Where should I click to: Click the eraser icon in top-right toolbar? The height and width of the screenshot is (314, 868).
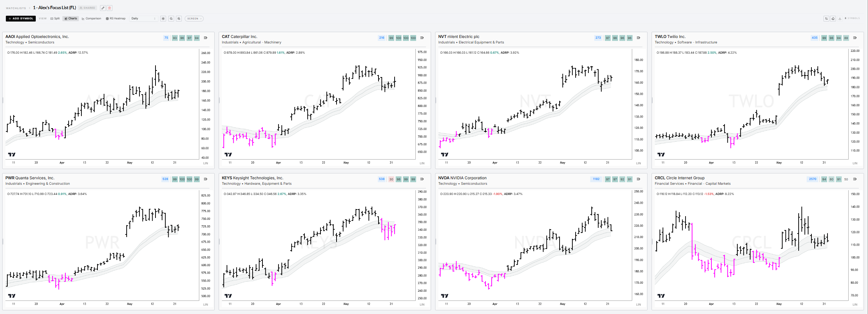(833, 19)
